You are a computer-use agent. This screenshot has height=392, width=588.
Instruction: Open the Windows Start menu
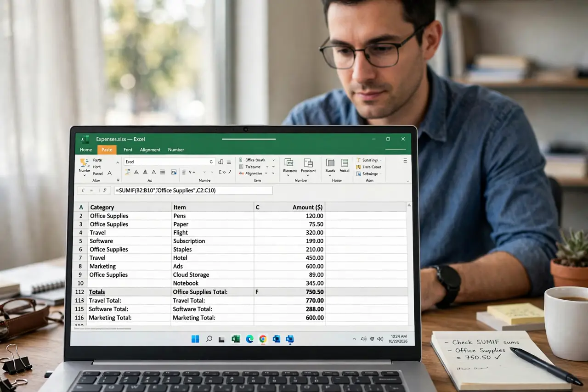point(195,339)
